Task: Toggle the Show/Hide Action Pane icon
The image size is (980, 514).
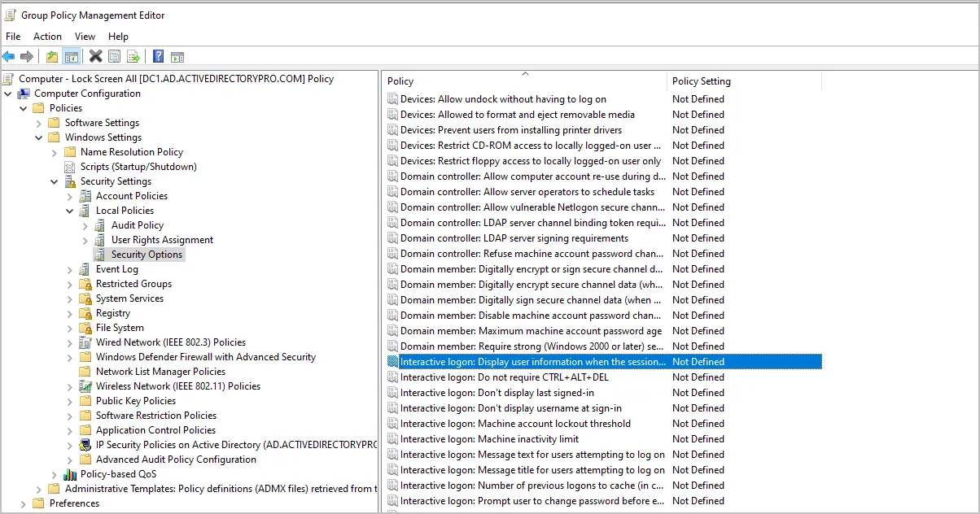Action: [x=177, y=56]
